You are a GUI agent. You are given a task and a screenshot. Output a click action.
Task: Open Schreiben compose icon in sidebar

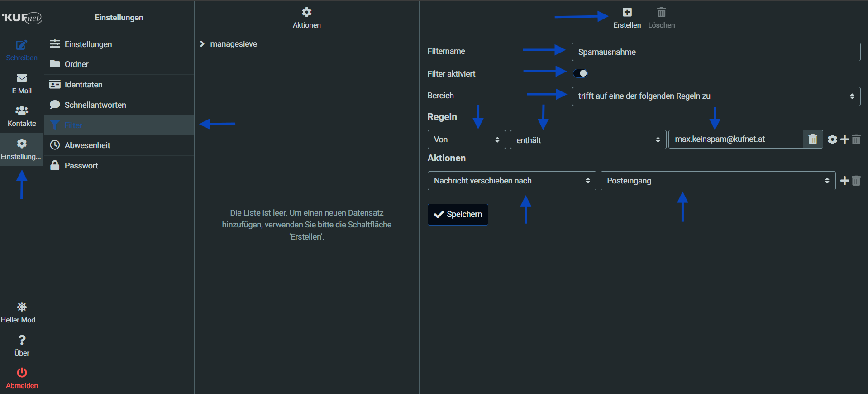click(21, 45)
